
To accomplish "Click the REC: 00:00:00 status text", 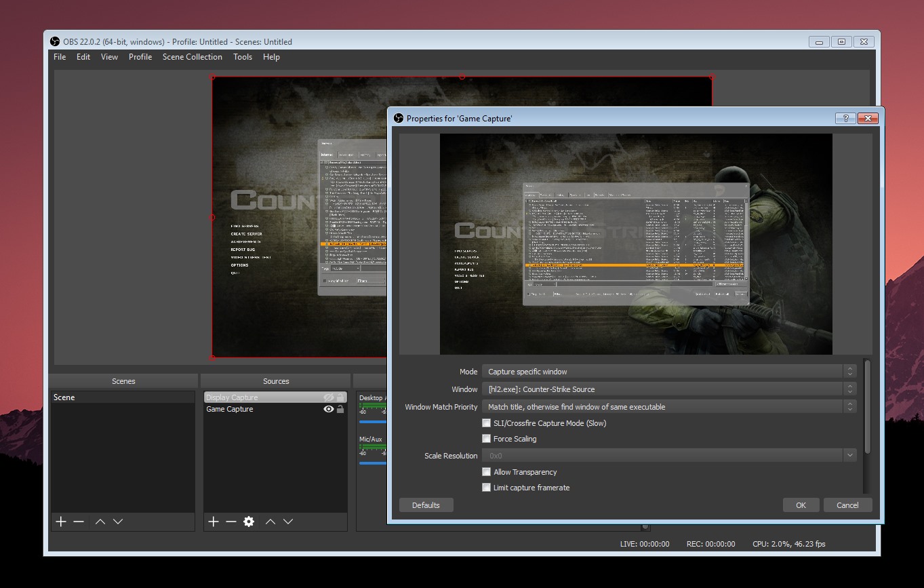I will (x=710, y=544).
